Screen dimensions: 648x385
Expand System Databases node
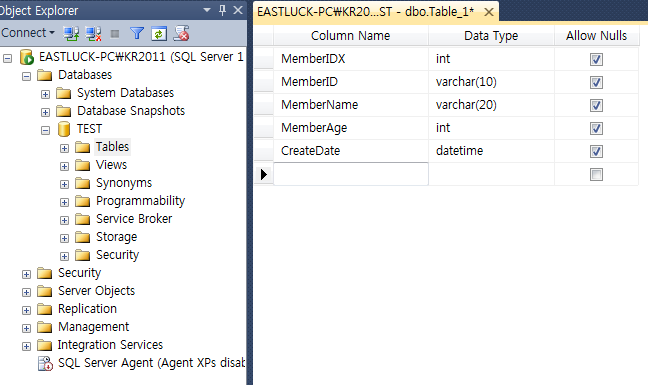click(45, 95)
